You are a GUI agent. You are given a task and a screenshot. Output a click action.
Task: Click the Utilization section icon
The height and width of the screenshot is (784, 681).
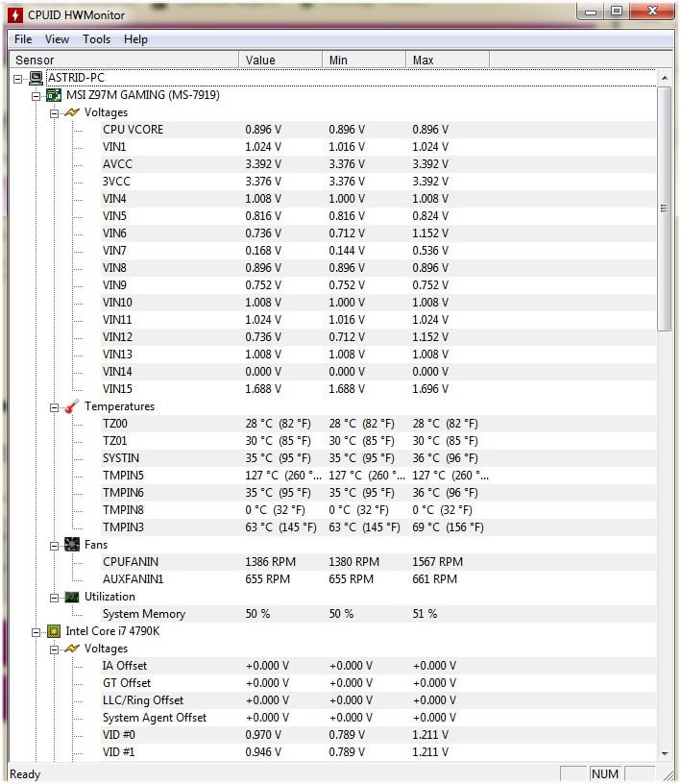tap(72, 597)
